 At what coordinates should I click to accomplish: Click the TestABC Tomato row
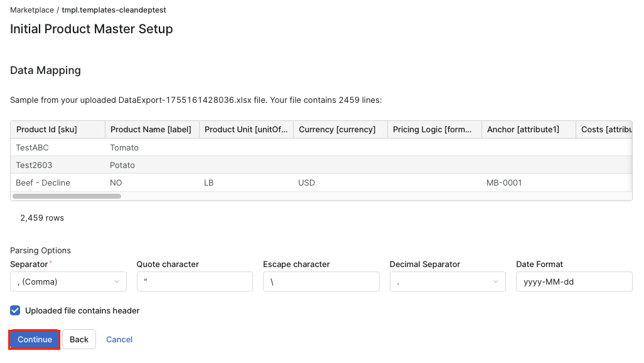click(x=188, y=147)
